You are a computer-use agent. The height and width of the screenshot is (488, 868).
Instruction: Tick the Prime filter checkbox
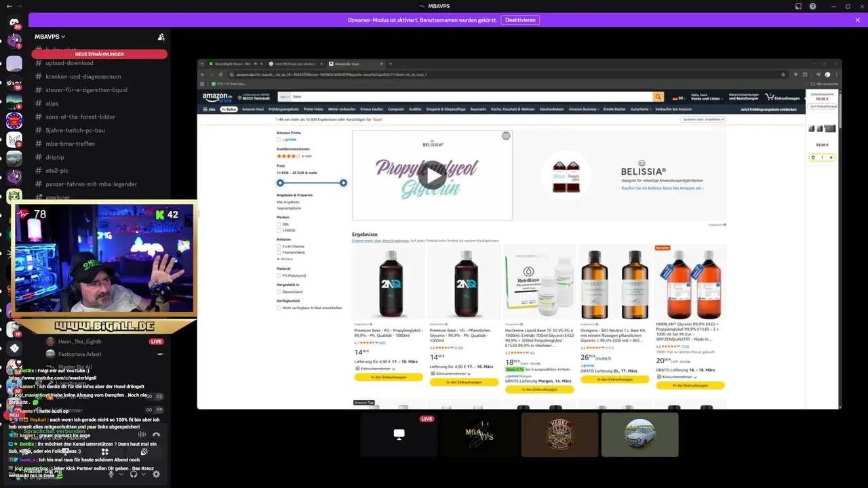tap(279, 139)
